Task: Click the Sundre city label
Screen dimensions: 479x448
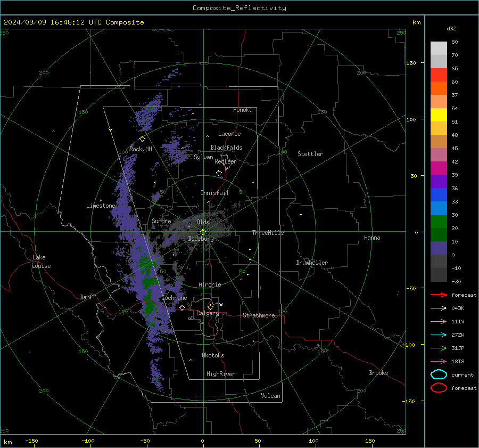Action: click(x=161, y=221)
